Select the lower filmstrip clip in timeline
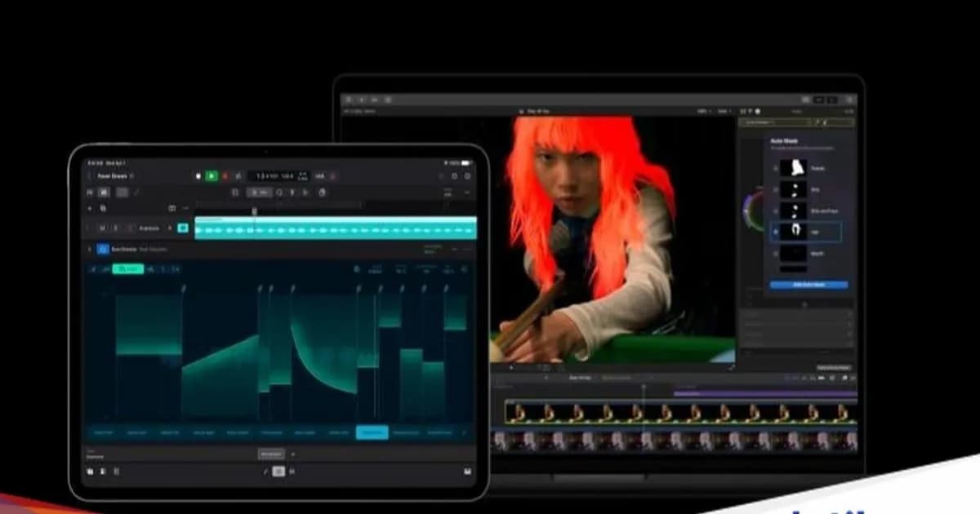Image resolution: width=980 pixels, height=514 pixels. (675, 440)
